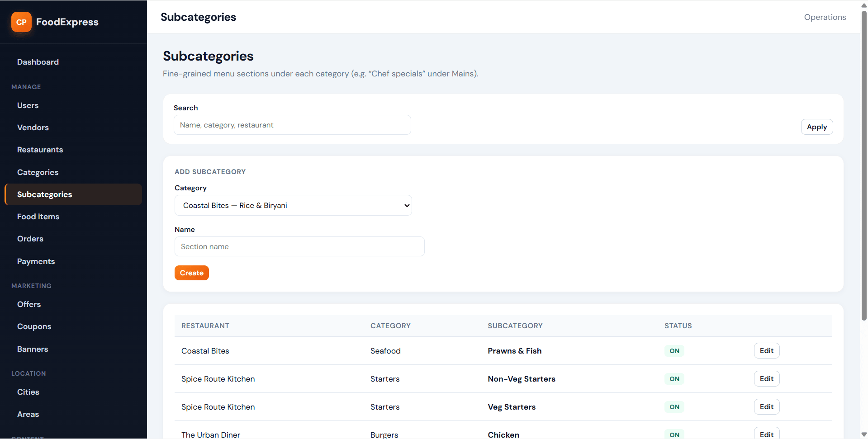Toggle the ON status for Veg Starters

click(x=674, y=407)
